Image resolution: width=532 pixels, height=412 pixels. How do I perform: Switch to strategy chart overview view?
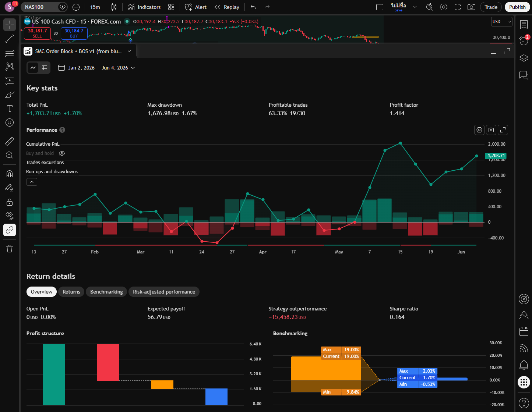(33, 68)
